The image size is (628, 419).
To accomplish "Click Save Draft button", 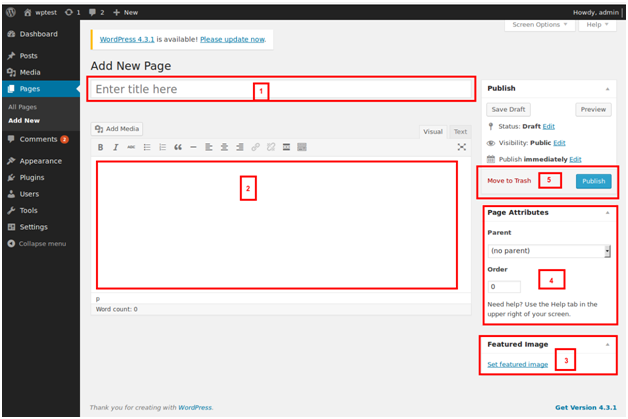I will pos(508,109).
